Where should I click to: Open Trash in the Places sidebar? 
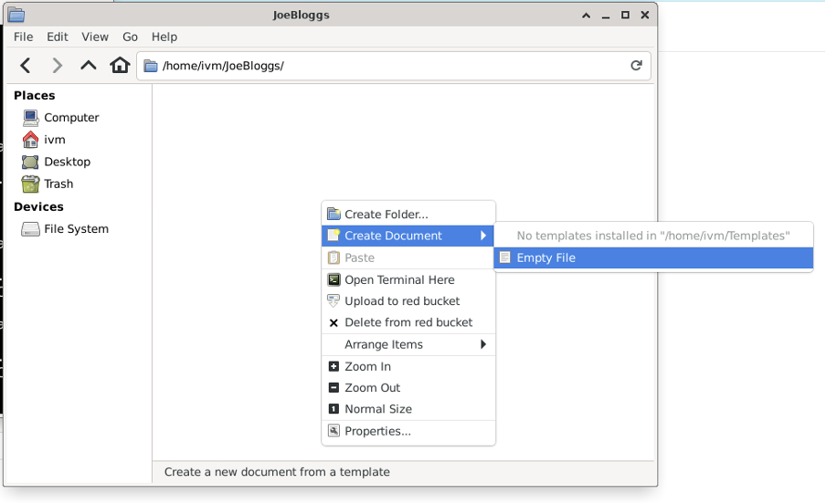click(58, 184)
